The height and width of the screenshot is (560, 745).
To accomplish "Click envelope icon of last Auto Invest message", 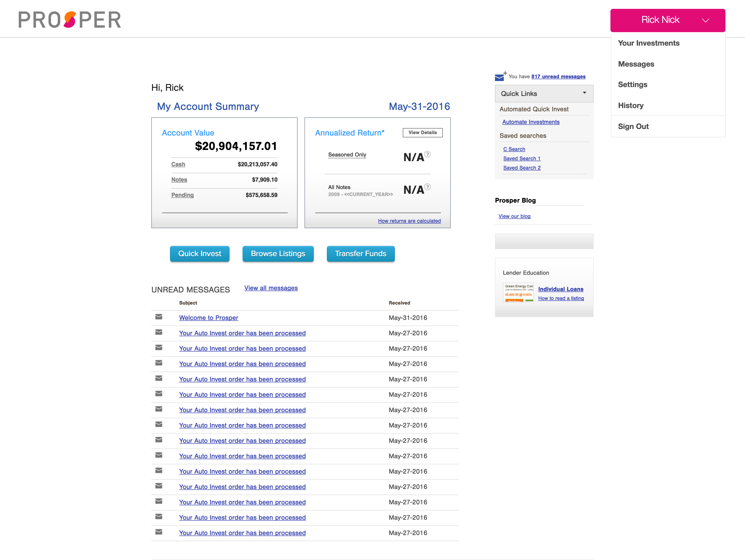I will click(x=159, y=532).
